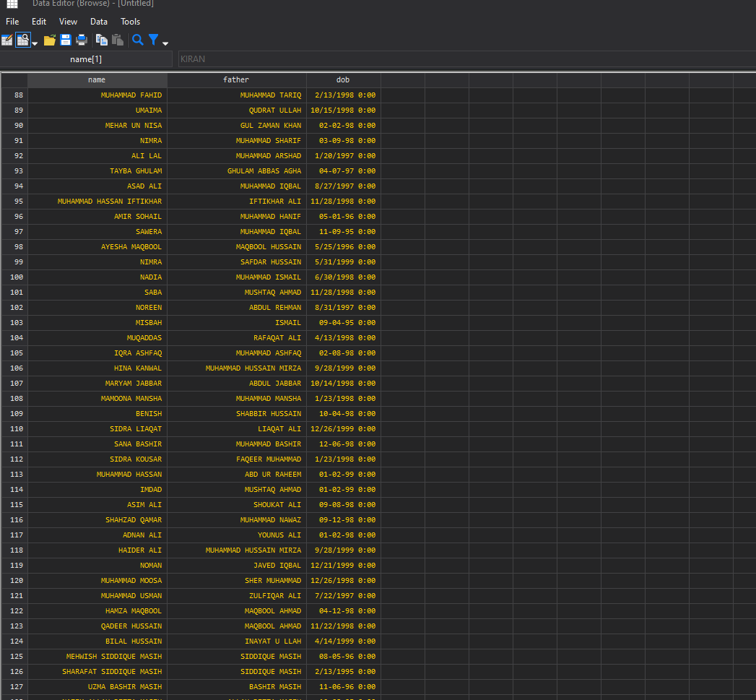Select the father column header

coord(236,80)
